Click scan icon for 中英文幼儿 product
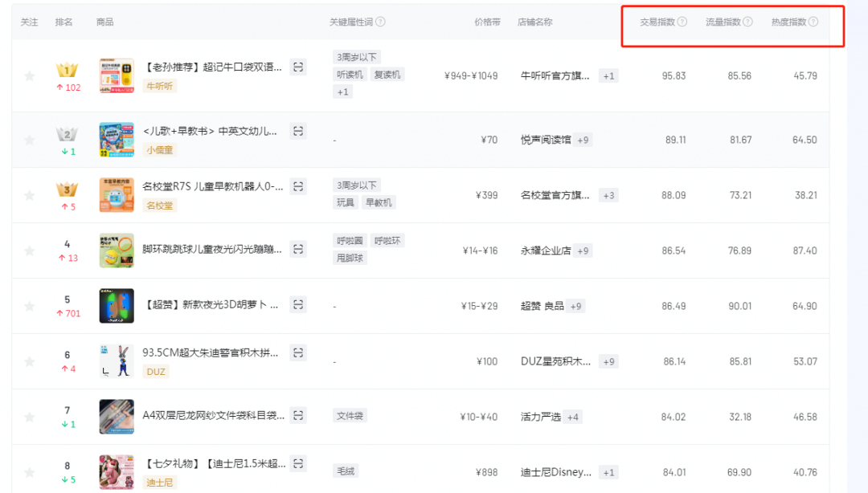Image resolution: width=868 pixels, height=493 pixels. pos(298,131)
